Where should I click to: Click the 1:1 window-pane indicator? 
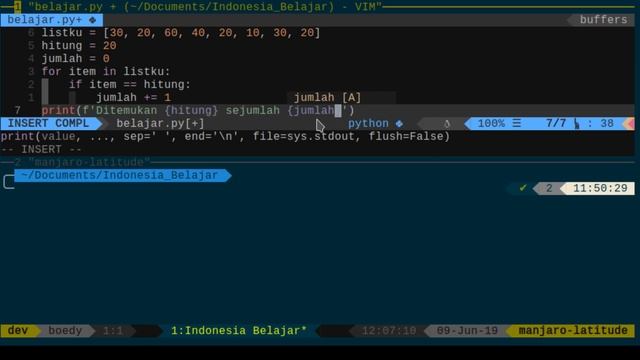tap(113, 330)
